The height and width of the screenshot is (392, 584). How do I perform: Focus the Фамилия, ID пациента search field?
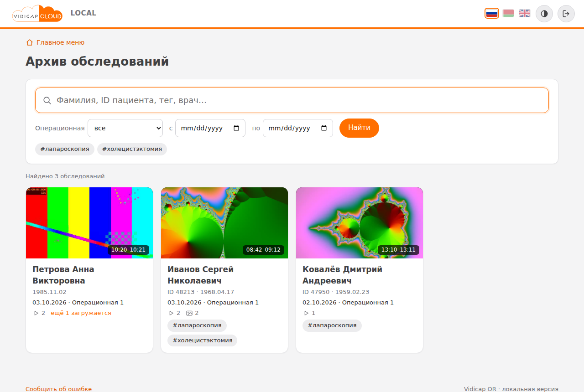pyautogui.click(x=292, y=100)
